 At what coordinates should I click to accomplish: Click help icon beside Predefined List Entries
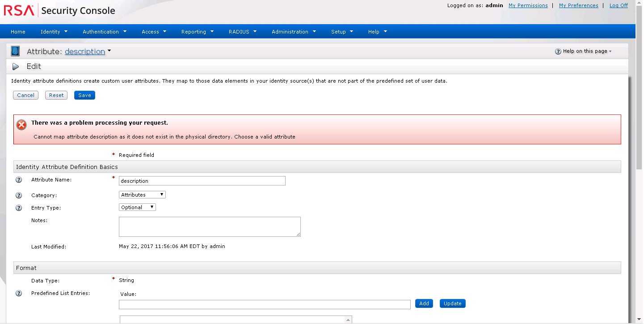19,294
